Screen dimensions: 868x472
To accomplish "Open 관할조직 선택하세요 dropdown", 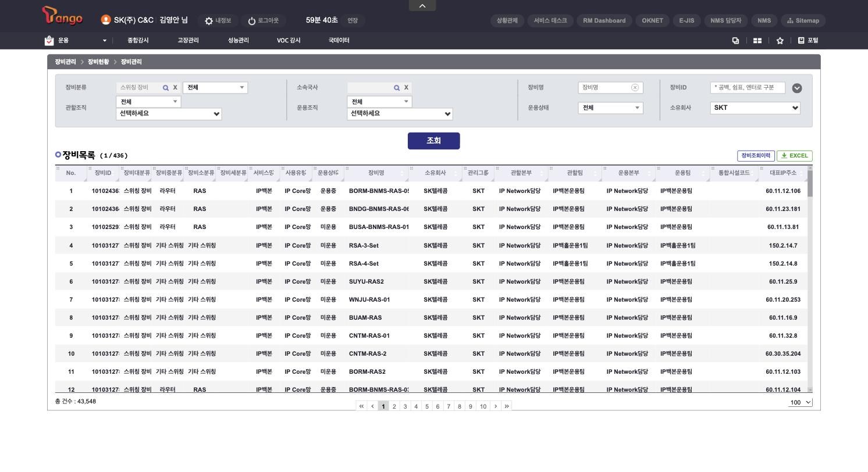I will [169, 114].
